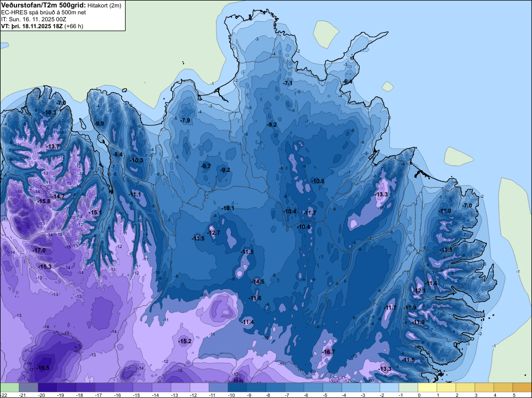Pick the legend swatch labeled -2
This screenshot has height=398, width=532.
pos(389,387)
